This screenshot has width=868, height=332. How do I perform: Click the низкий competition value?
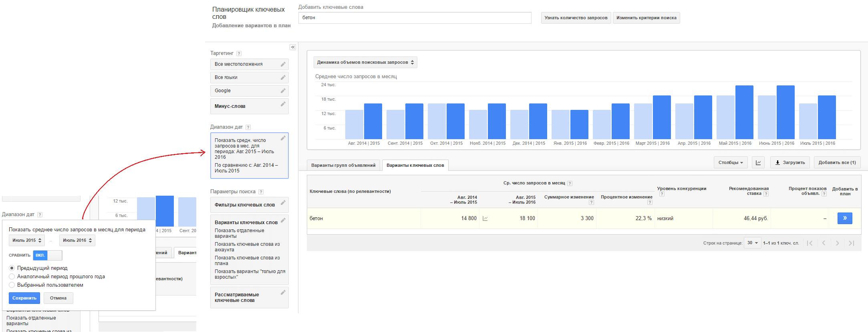pyautogui.click(x=665, y=219)
